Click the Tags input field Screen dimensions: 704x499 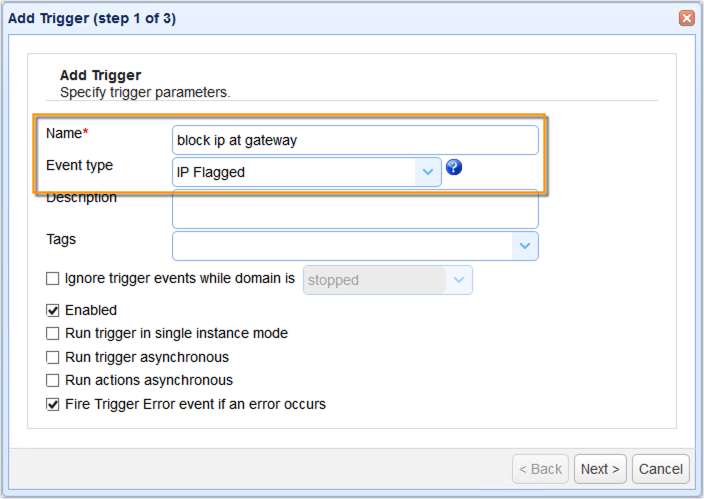342,246
